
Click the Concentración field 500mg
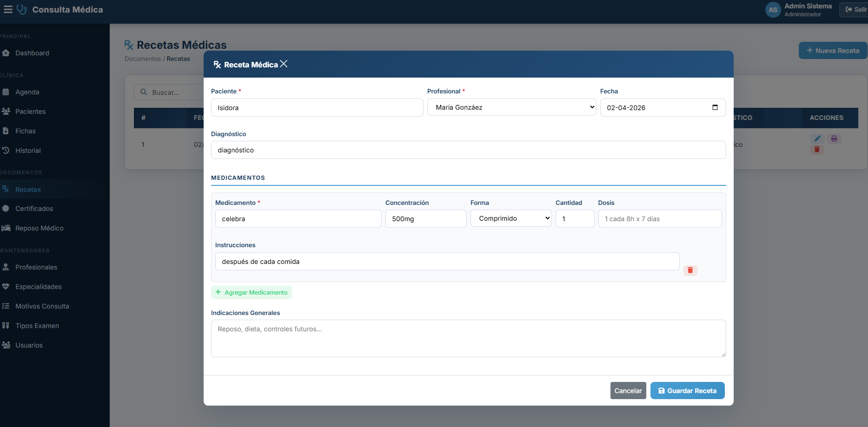(x=426, y=218)
